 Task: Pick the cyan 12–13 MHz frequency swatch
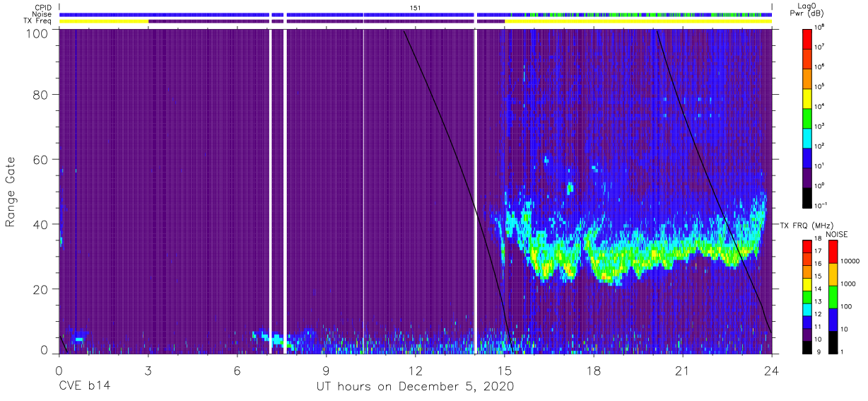[807, 308]
